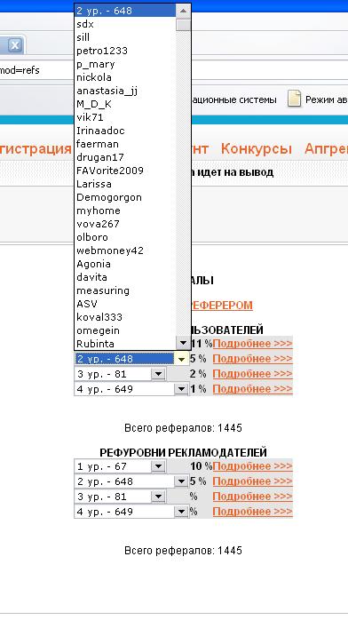
Task: Expand advertisers '4 ур. - 649' dropdown
Action: tap(181, 512)
